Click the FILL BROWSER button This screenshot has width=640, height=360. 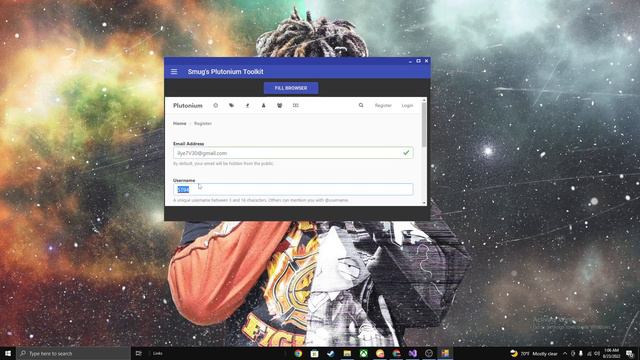coord(291,88)
